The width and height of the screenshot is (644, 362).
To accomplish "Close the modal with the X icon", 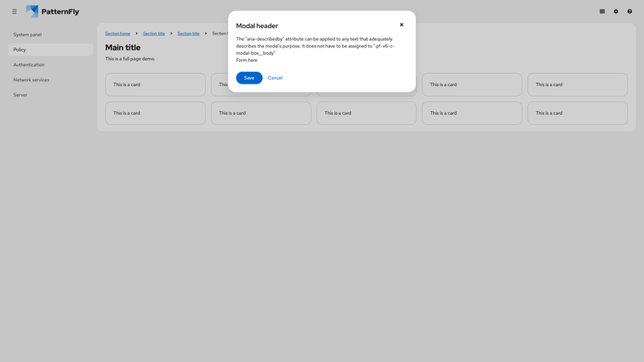I will [x=402, y=25].
